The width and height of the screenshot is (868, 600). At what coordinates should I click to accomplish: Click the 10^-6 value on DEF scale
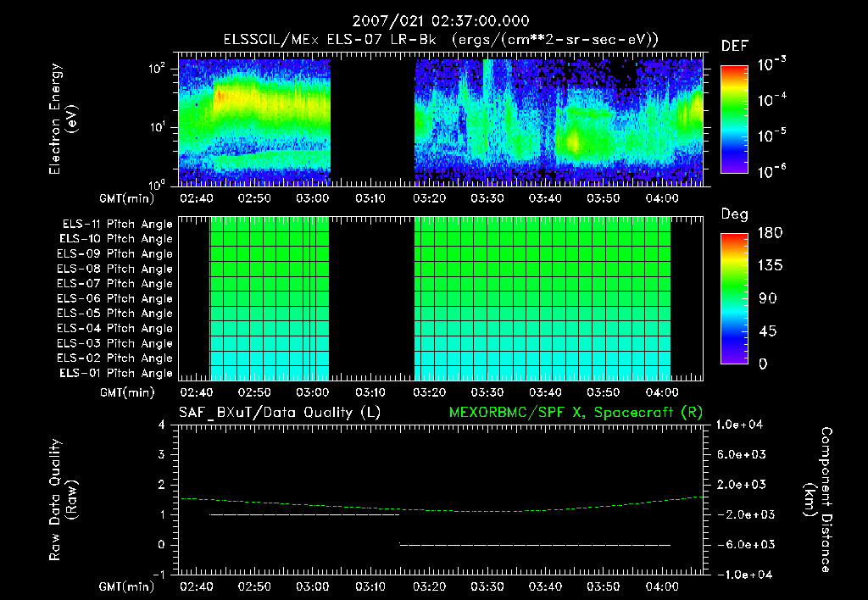point(772,171)
